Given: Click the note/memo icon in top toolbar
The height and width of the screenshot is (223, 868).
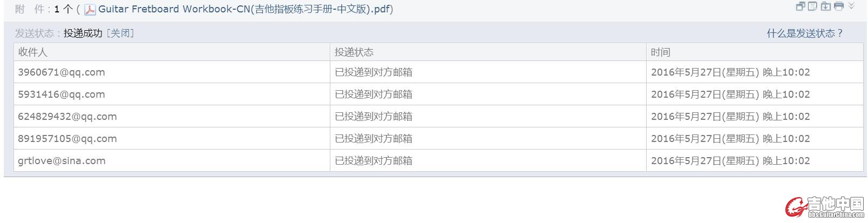Looking at the screenshot, I should [x=812, y=6].
